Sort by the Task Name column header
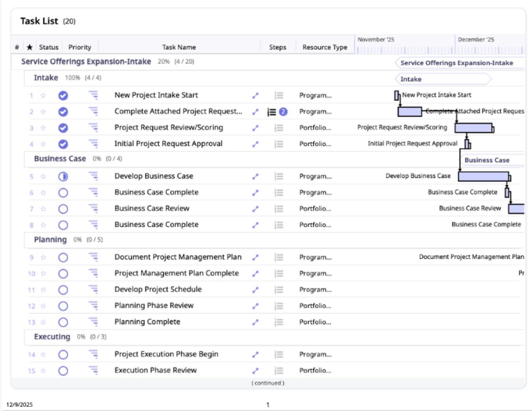Screen dimensions: 532x411 click(179, 47)
